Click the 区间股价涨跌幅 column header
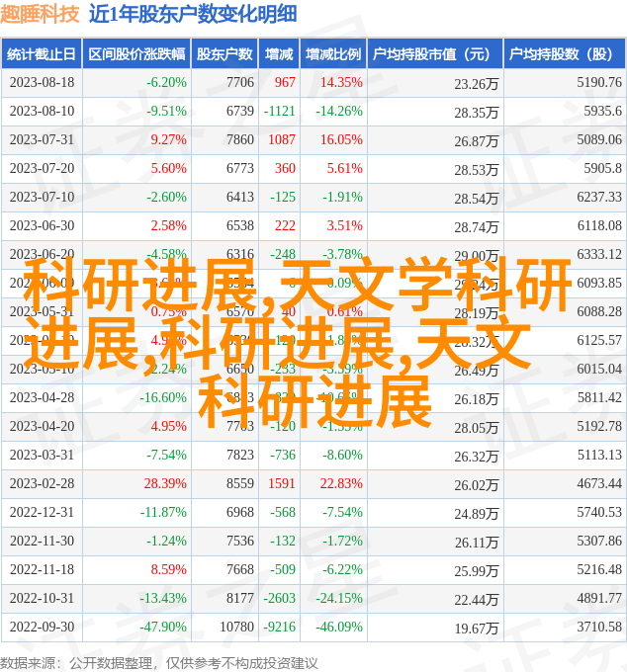Image resolution: width=627 pixels, height=672 pixels. [136, 54]
